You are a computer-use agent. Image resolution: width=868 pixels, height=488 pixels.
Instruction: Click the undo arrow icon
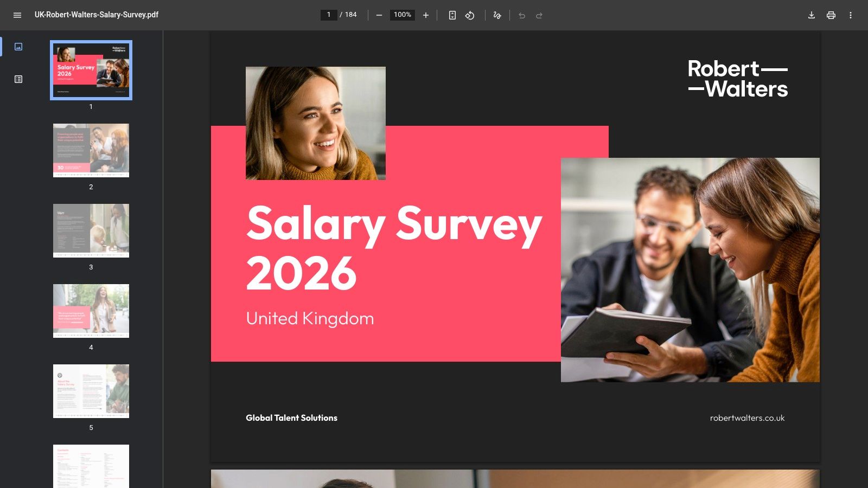522,15
